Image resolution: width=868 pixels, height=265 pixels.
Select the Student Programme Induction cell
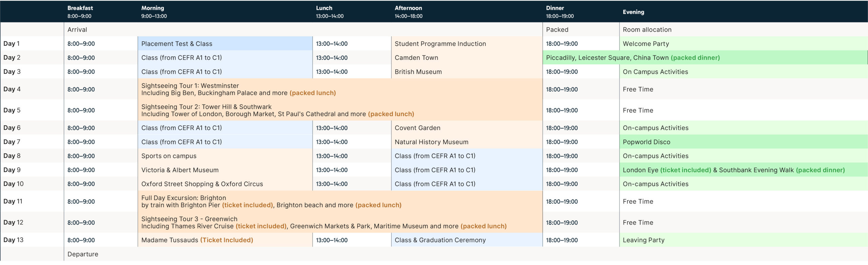[440, 44]
